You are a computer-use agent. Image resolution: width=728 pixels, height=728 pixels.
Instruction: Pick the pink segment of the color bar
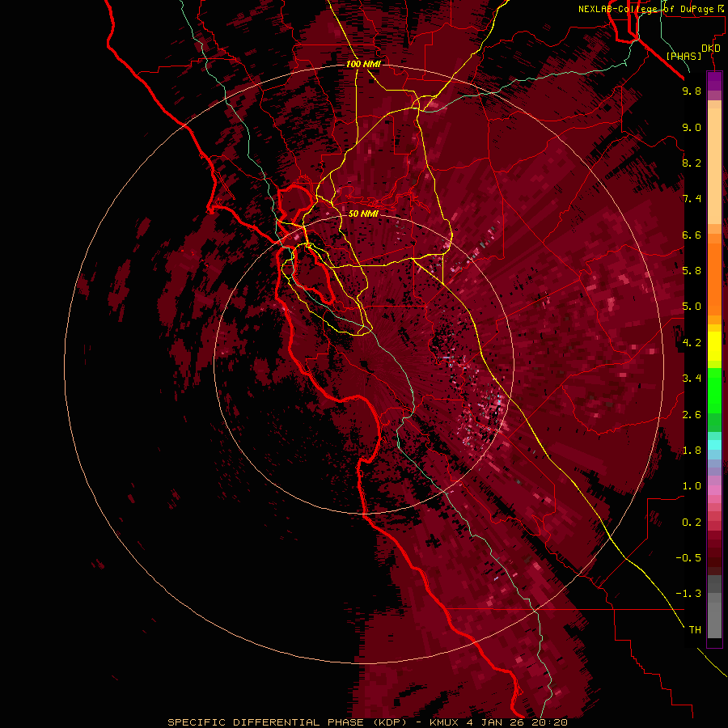point(714,490)
